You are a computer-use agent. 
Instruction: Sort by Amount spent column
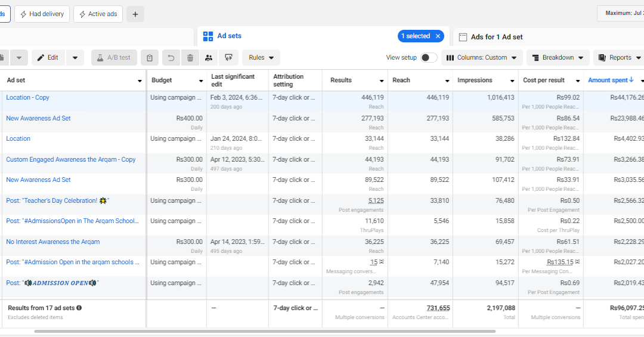(x=611, y=80)
